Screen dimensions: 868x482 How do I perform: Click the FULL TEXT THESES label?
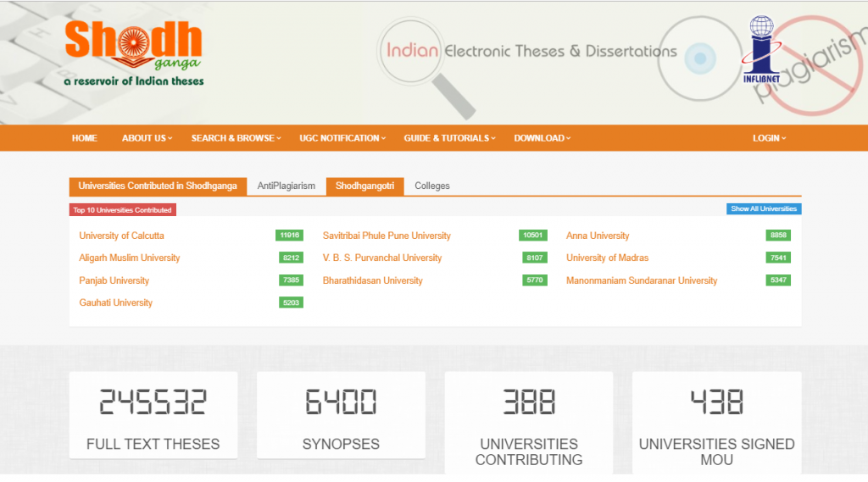coord(153,444)
